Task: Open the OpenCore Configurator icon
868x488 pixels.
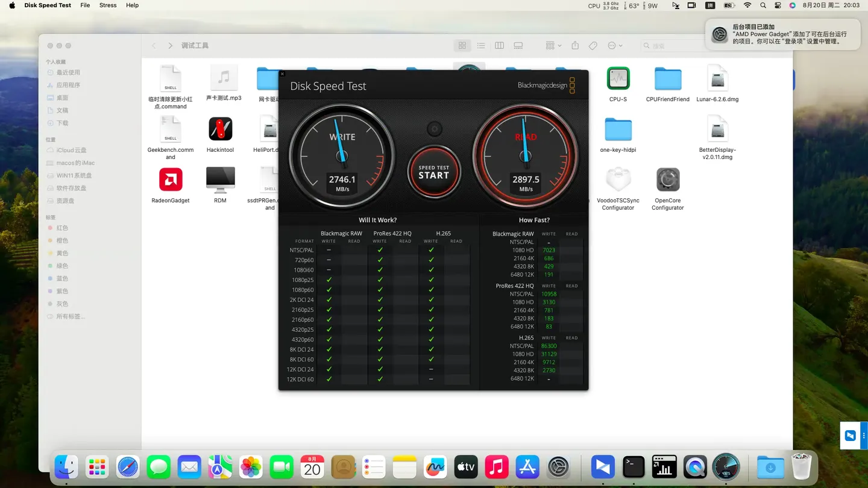Action: [667, 180]
